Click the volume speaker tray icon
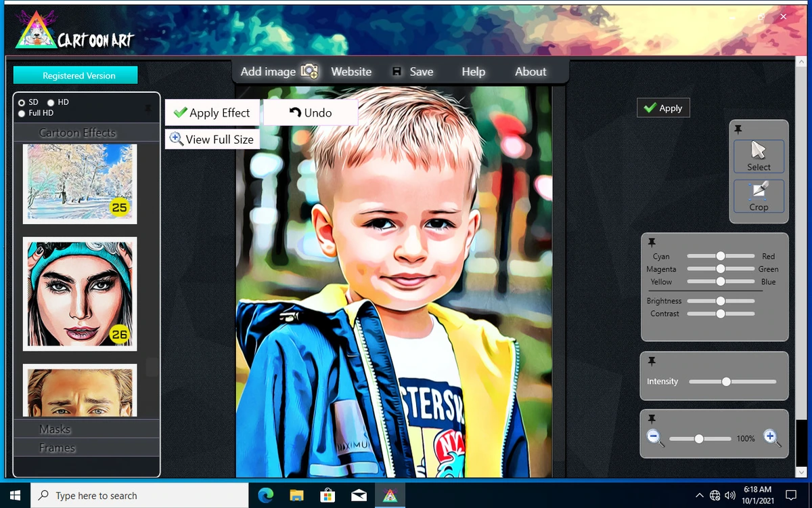812x508 pixels. (730, 495)
